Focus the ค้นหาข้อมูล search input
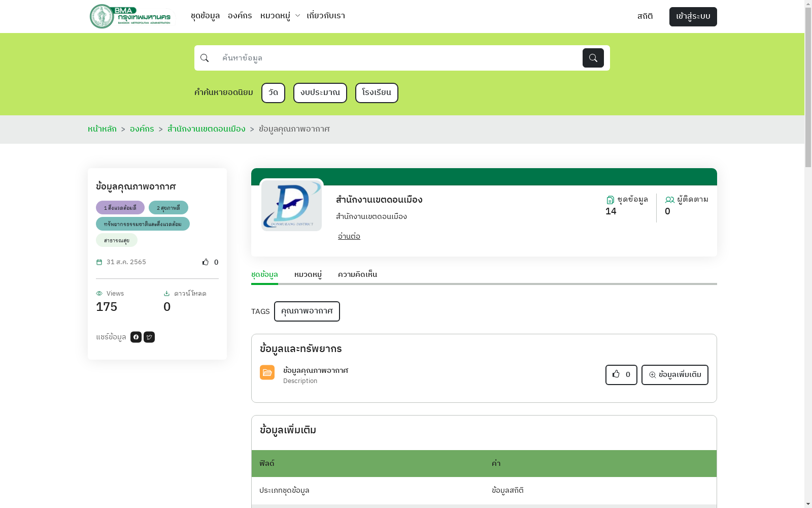The width and height of the screenshot is (812, 508). click(x=398, y=58)
